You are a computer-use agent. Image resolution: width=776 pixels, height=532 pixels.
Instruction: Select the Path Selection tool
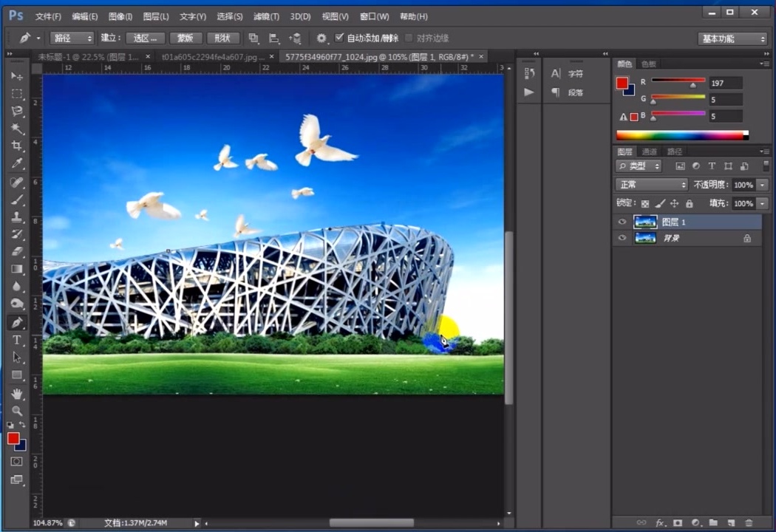coord(17,358)
